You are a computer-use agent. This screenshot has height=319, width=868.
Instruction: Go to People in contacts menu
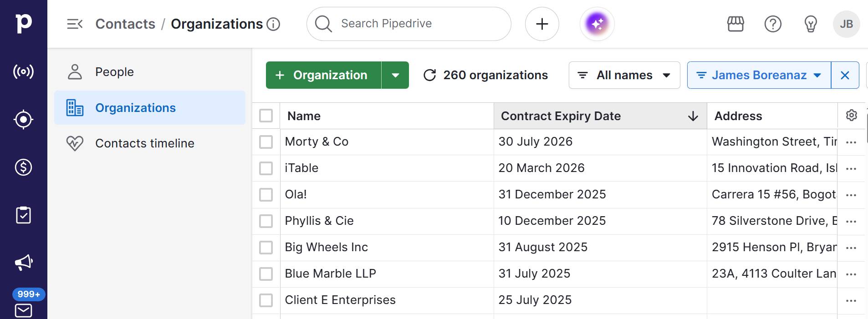point(150,72)
